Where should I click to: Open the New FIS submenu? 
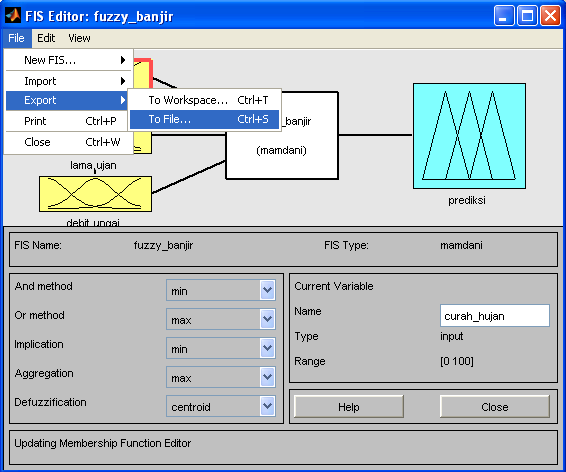tap(68, 60)
